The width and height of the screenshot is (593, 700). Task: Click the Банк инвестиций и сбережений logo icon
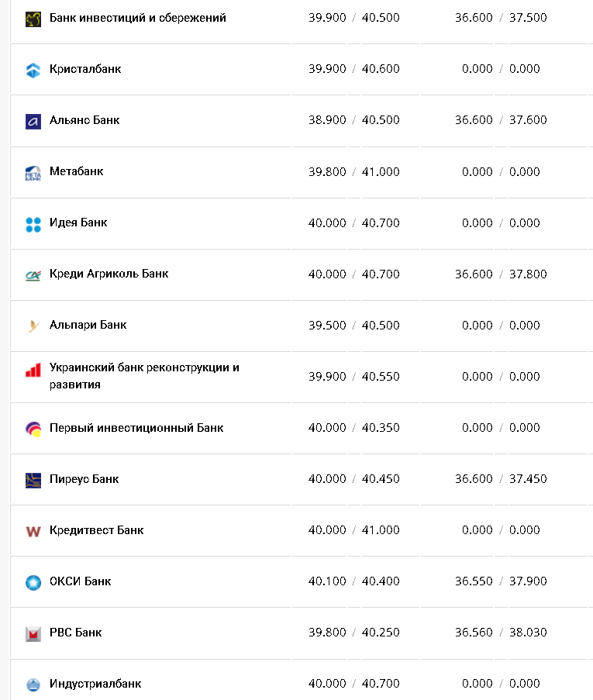33,19
